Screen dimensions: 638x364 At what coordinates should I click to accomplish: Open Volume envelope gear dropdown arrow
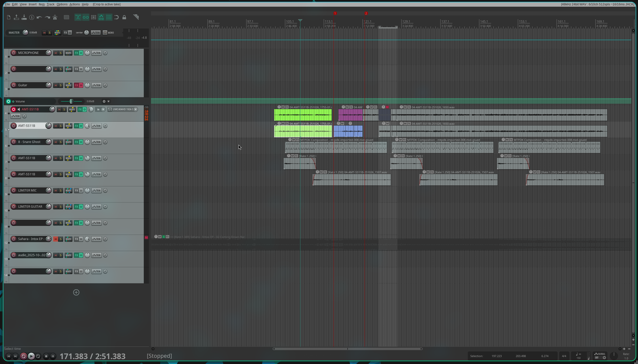108,101
